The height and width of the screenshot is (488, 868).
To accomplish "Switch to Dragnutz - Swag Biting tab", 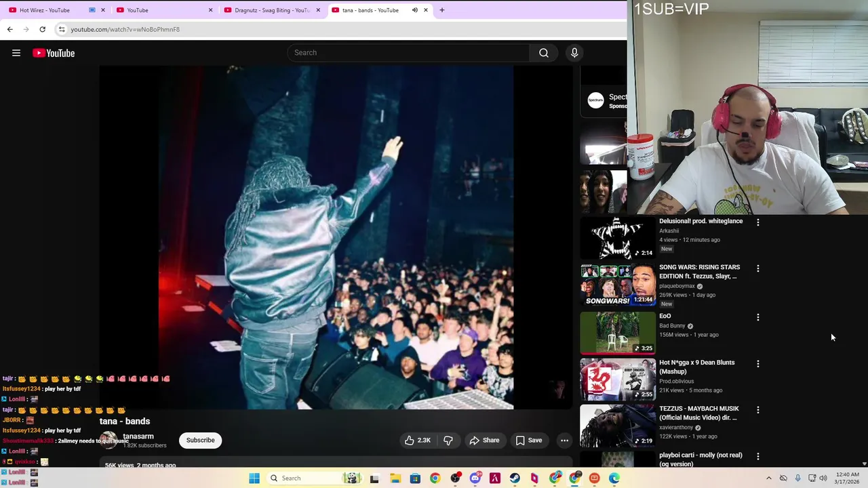I will coord(272,10).
